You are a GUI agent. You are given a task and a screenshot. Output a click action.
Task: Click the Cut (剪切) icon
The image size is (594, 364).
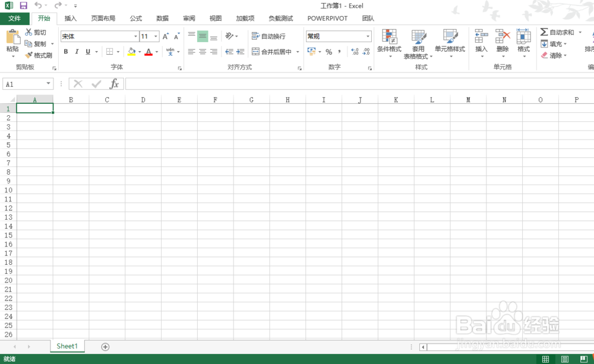click(29, 32)
